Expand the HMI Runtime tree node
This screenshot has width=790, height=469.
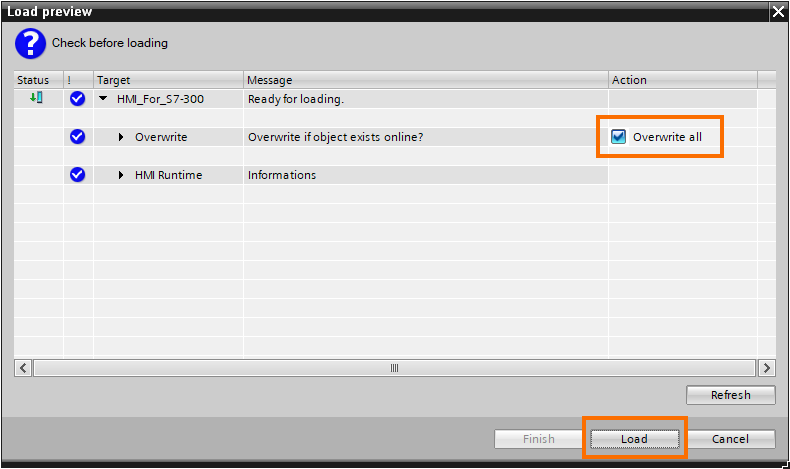pyautogui.click(x=121, y=175)
